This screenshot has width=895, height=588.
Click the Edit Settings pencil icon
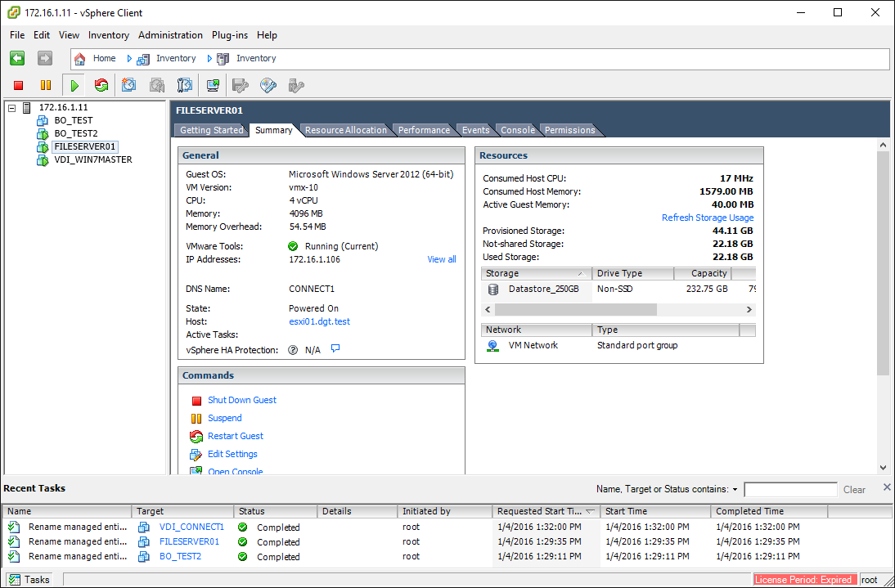click(x=196, y=455)
